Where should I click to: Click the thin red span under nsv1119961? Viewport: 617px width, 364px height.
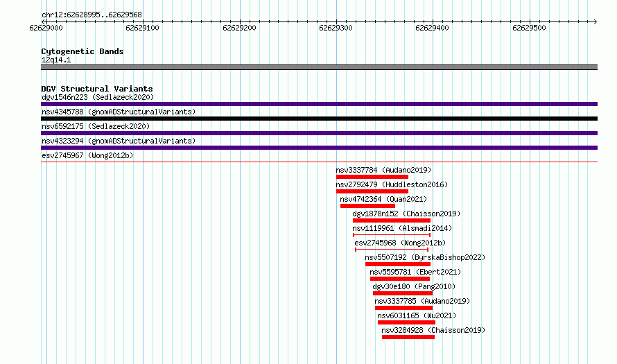click(392, 235)
